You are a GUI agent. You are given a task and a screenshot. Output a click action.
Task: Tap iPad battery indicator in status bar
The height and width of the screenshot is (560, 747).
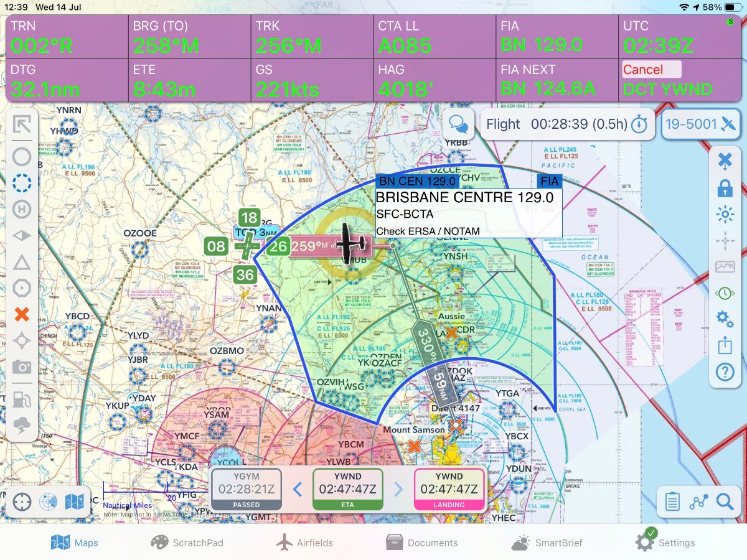[x=732, y=7]
